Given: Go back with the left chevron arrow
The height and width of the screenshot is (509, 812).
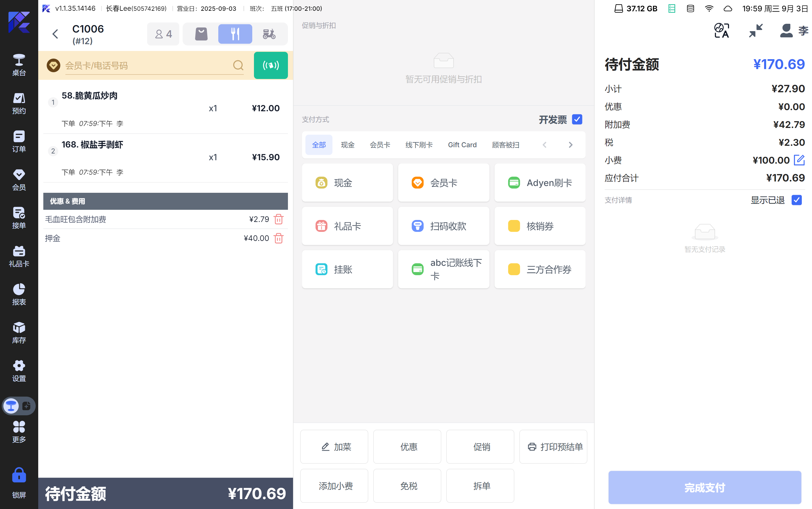Looking at the screenshot, I should 55,34.
